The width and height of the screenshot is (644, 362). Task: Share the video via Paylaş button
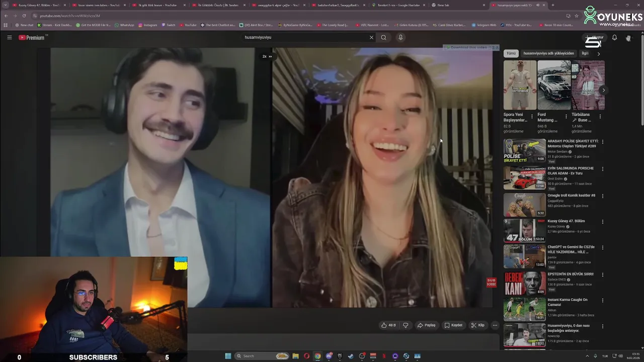click(426, 325)
